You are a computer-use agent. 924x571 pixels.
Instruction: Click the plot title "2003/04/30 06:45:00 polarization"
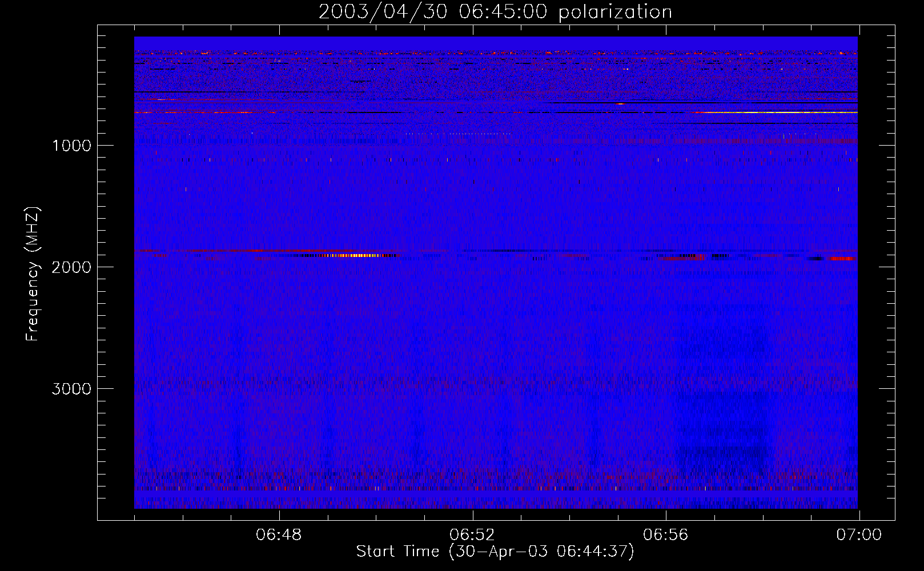495,12
